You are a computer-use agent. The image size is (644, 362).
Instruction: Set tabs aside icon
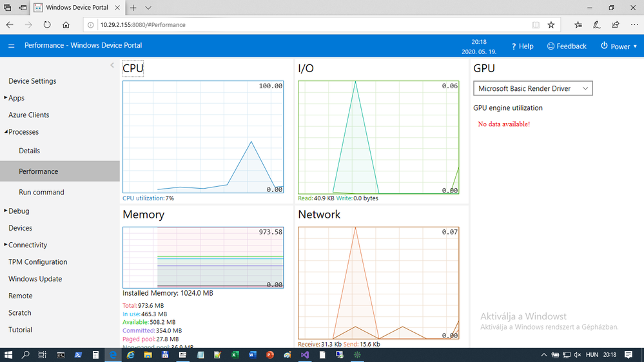point(23,7)
